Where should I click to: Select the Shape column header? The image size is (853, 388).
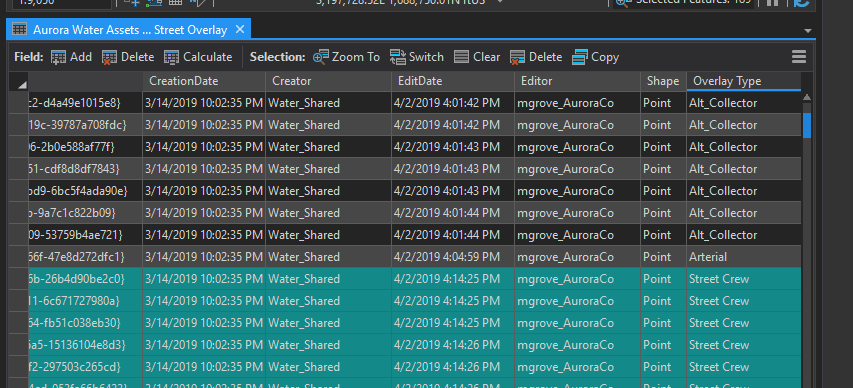point(663,81)
